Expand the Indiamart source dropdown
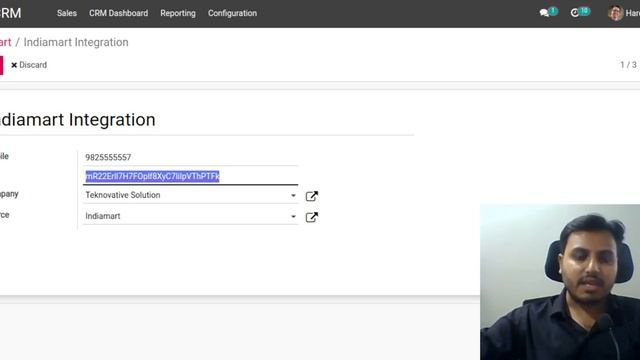The image size is (640, 360). click(x=293, y=216)
